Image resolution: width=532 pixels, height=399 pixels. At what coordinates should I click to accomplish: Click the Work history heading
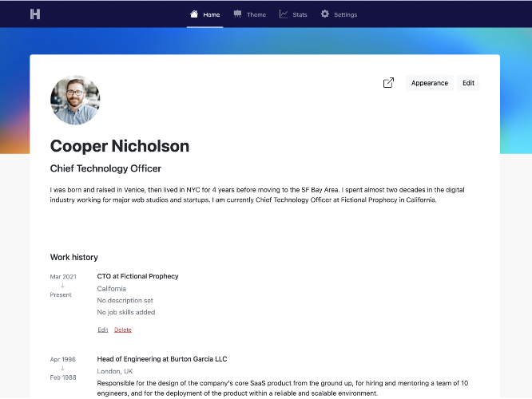(x=74, y=257)
